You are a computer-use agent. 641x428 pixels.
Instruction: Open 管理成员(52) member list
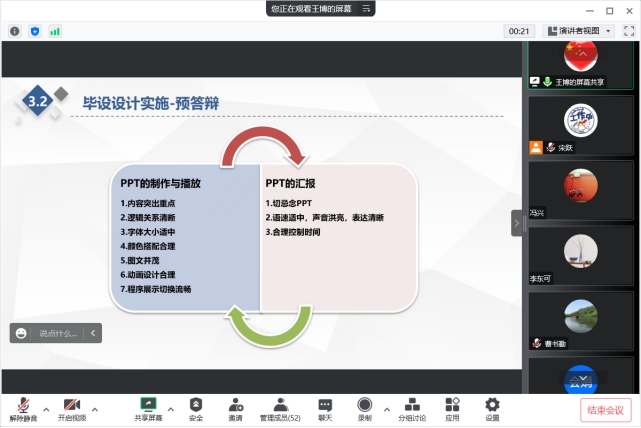pos(280,405)
